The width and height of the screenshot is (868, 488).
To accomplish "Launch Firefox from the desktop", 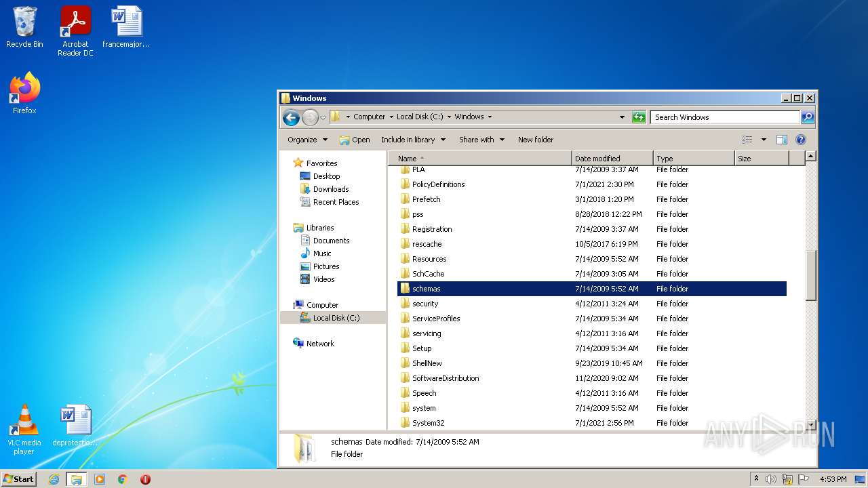I will [x=24, y=94].
